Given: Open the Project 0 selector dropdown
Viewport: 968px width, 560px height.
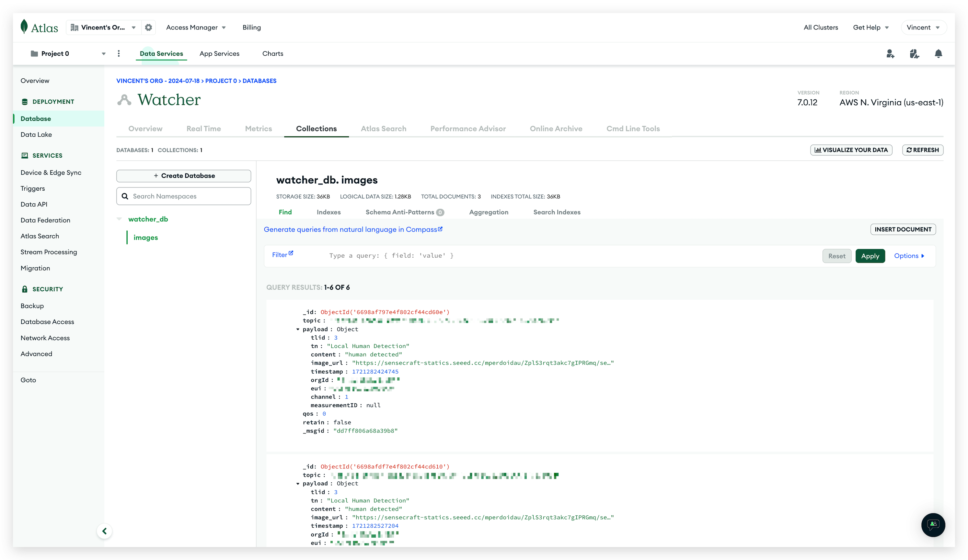Looking at the screenshot, I should coord(68,53).
